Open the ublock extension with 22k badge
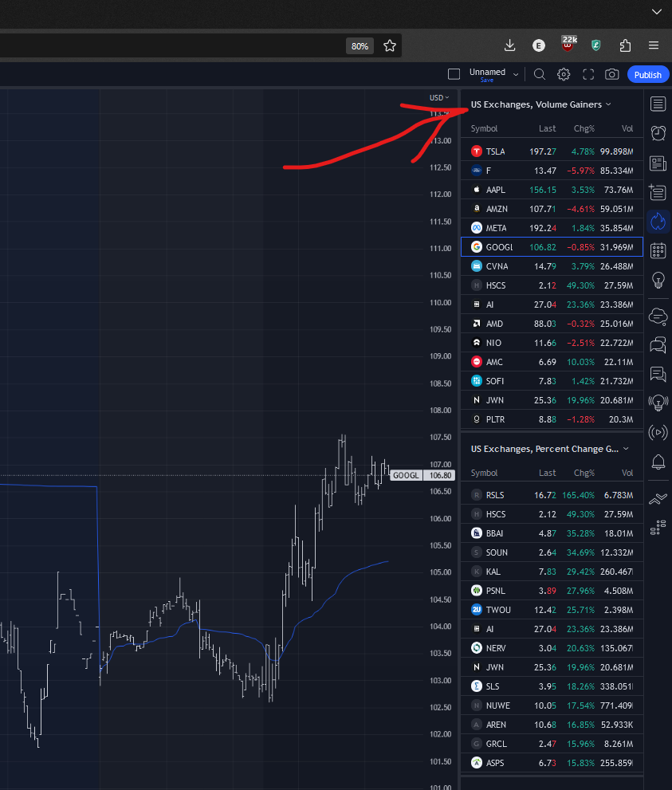The height and width of the screenshot is (790, 672). (x=568, y=45)
